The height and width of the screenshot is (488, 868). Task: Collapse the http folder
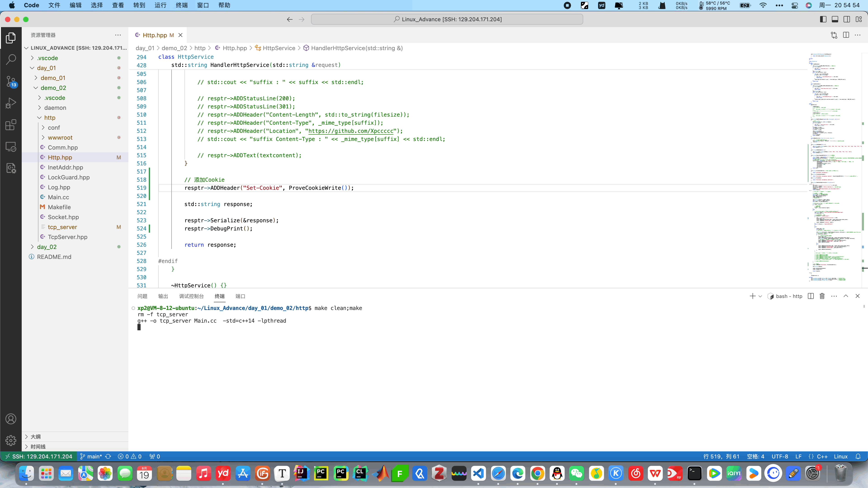click(x=50, y=117)
